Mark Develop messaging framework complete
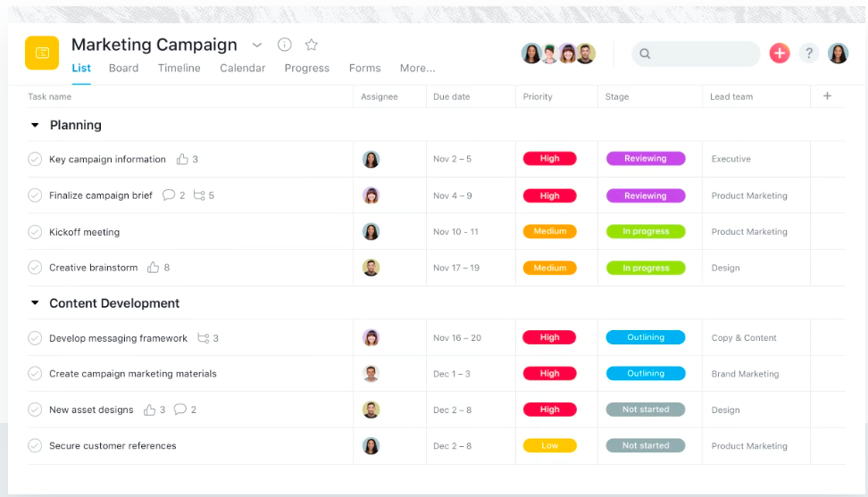Image resolution: width=868 pixels, height=497 pixels. [35, 338]
